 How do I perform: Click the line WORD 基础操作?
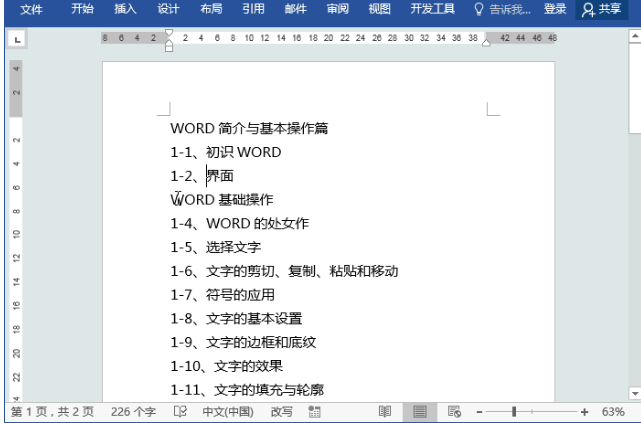[222, 200]
